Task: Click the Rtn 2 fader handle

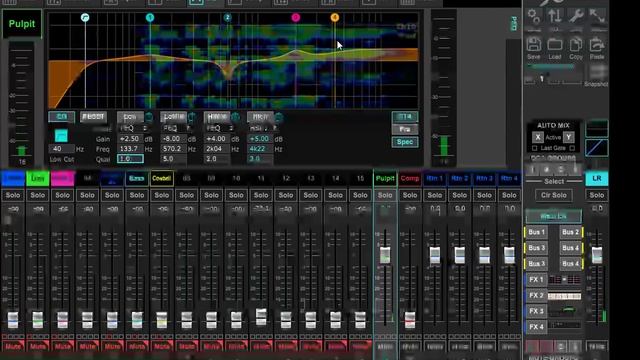Action: point(460,255)
